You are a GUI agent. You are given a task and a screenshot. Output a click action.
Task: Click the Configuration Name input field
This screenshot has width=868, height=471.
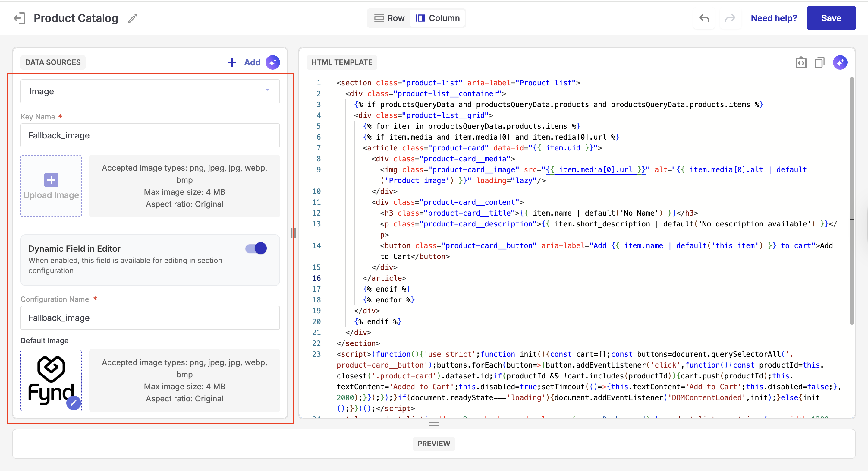(150, 318)
